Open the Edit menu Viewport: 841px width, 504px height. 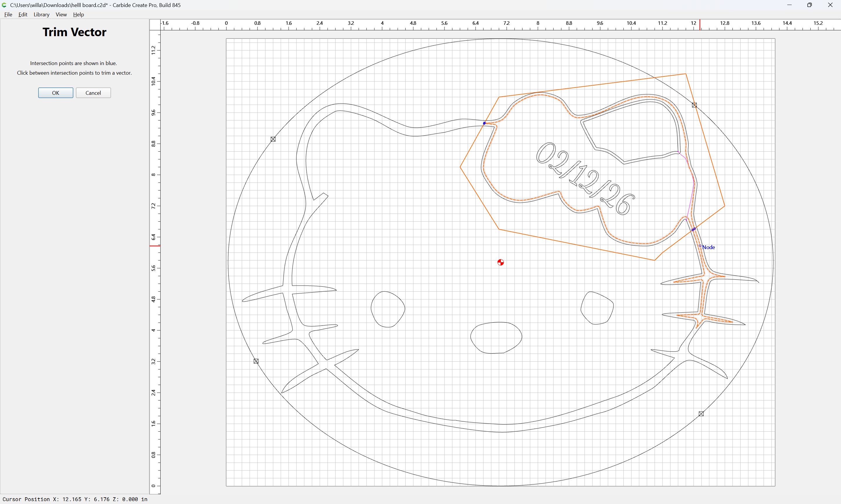[x=23, y=15]
